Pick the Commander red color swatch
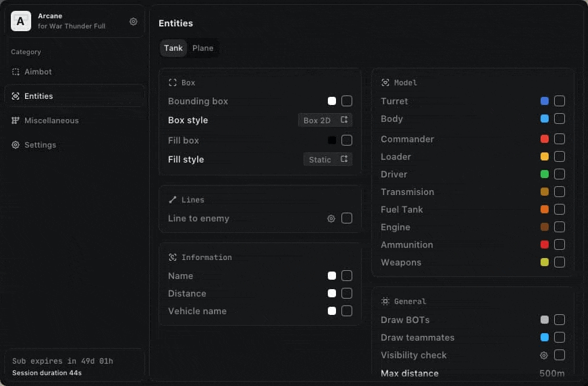 click(x=545, y=139)
